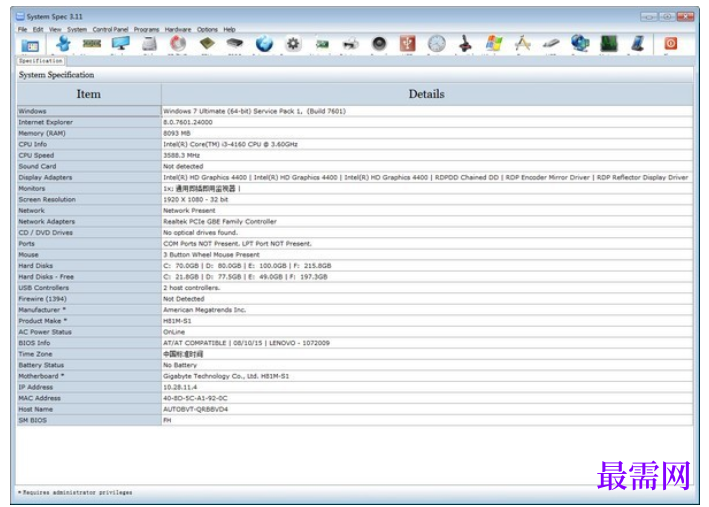
Task: Click the hard disk drive toolbar icon
Action: [x=149, y=44]
